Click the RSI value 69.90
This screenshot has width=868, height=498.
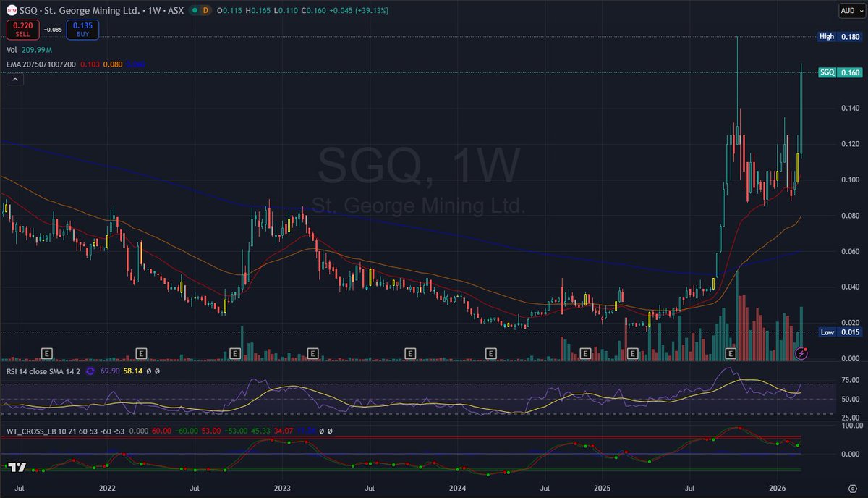pos(110,371)
